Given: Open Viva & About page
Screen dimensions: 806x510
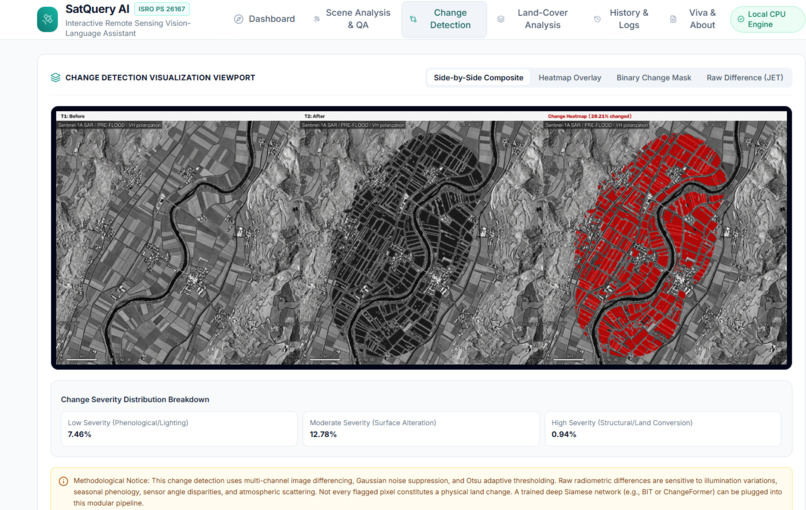Looking at the screenshot, I should [695, 19].
